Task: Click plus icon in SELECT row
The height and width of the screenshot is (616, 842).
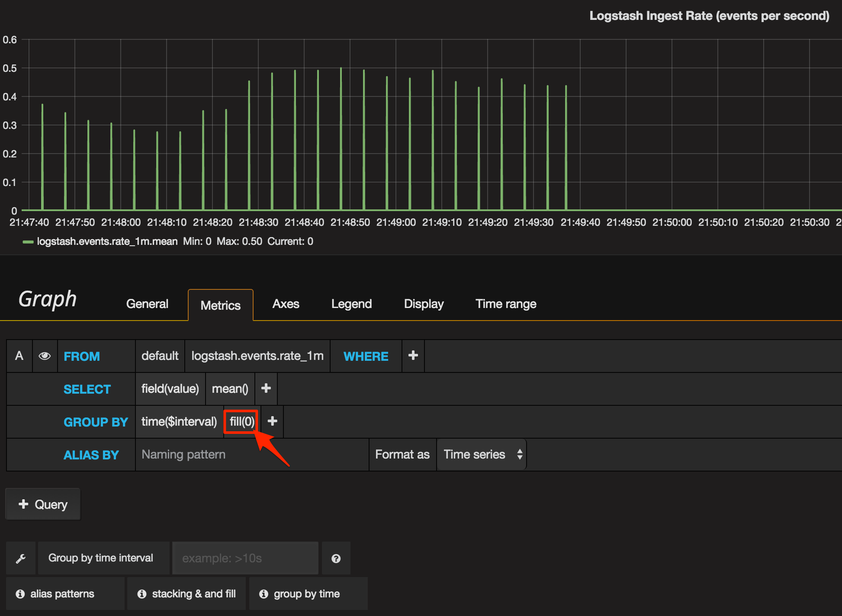Action: click(x=266, y=388)
